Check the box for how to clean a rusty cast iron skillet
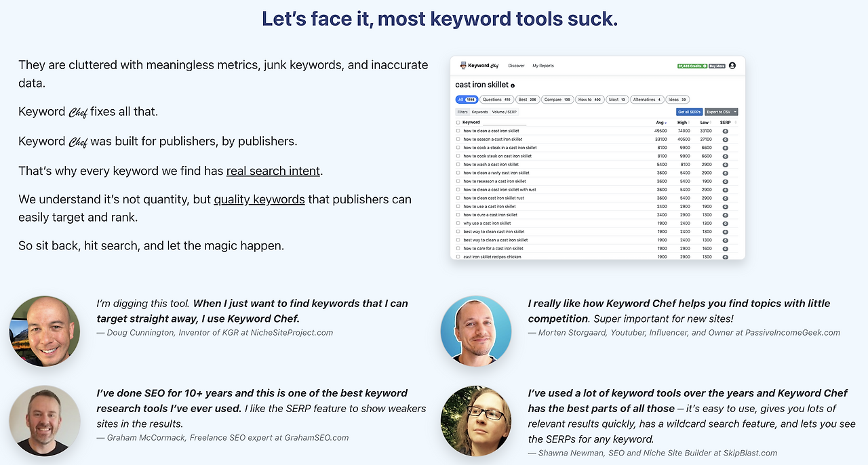 [x=458, y=173]
